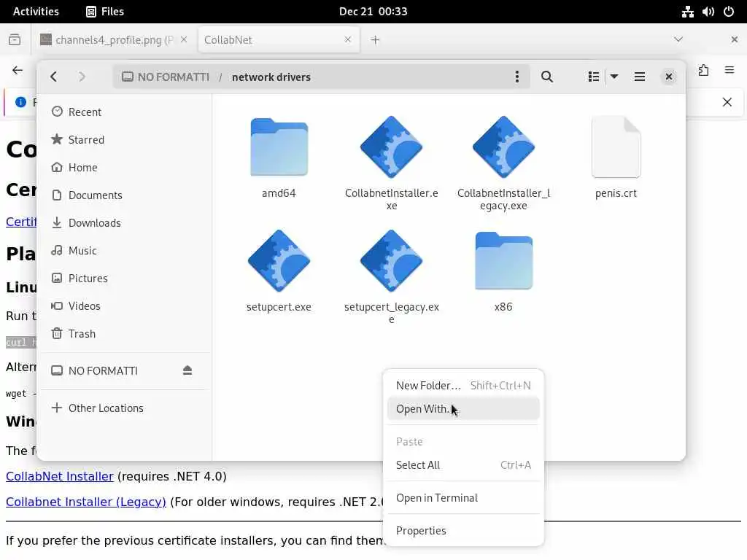Go back in Files navigation
747x560 pixels.
click(54, 77)
